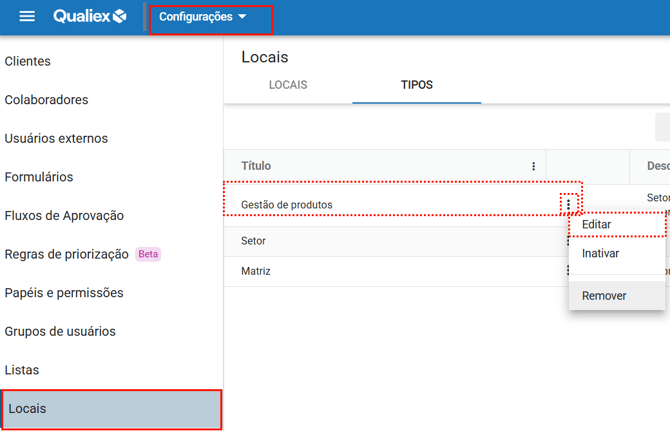The height and width of the screenshot is (431, 670).
Task: Navigate to Formulários
Action: tap(39, 177)
